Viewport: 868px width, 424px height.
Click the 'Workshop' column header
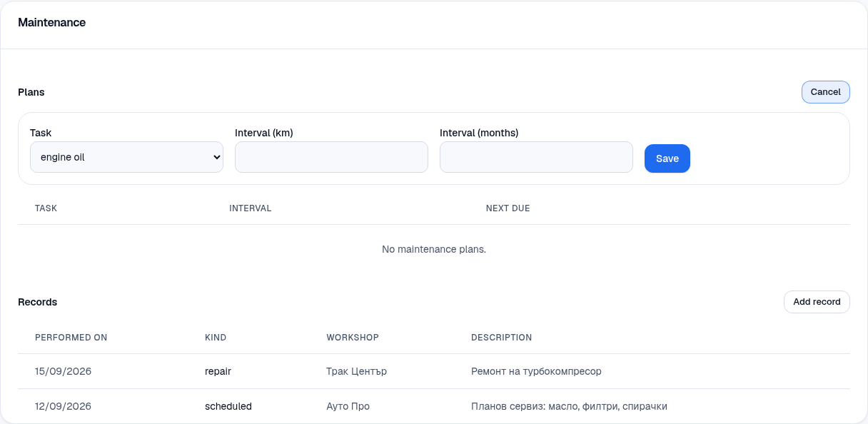pyautogui.click(x=353, y=338)
